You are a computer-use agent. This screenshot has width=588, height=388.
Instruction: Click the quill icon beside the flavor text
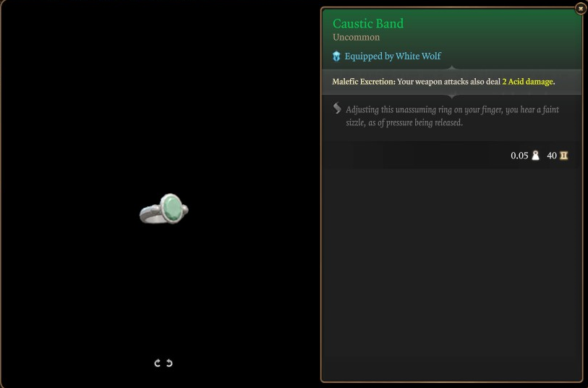point(337,108)
